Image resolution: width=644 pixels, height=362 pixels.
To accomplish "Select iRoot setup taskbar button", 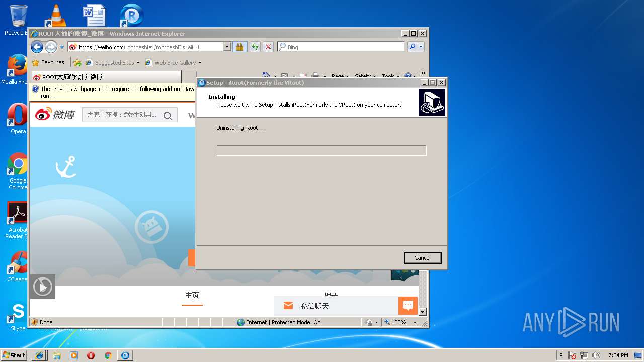I will click(125, 355).
